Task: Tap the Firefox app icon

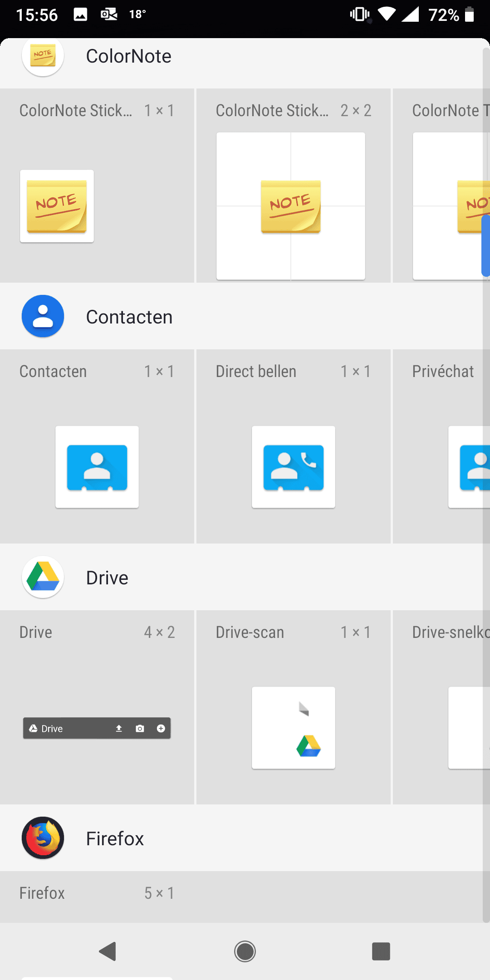Action: click(43, 838)
